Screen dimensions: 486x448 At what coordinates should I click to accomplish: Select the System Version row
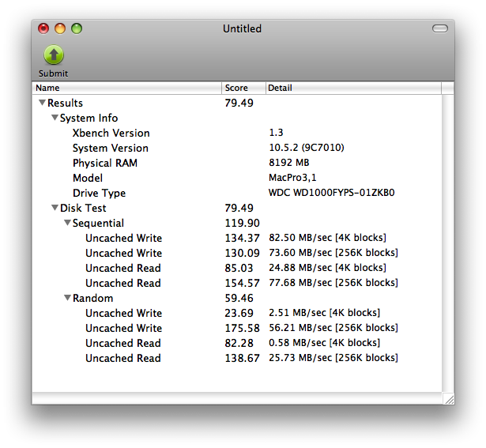coord(237,148)
